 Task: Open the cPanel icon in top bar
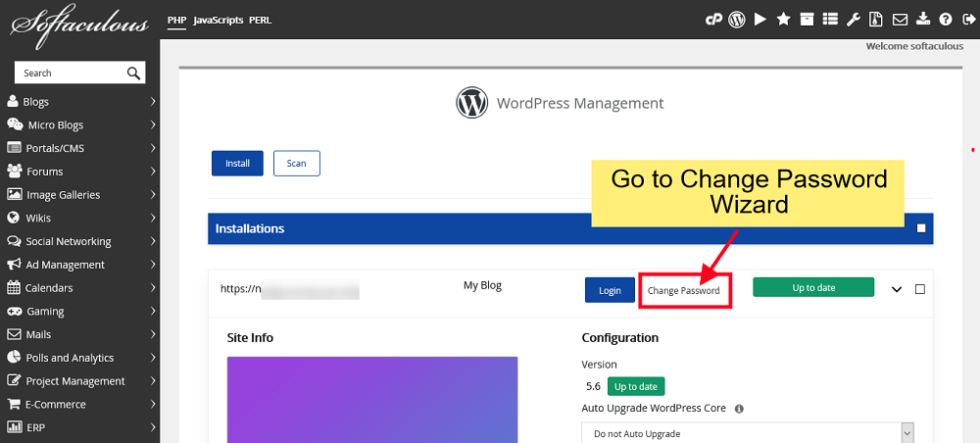coord(713,20)
